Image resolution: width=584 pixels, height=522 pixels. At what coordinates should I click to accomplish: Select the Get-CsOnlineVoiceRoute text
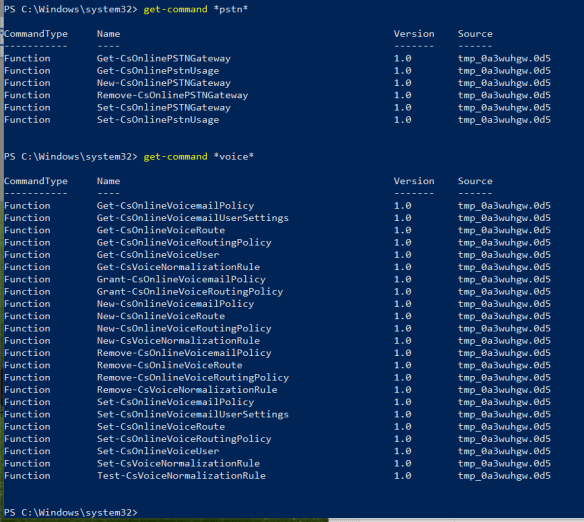coord(161,230)
